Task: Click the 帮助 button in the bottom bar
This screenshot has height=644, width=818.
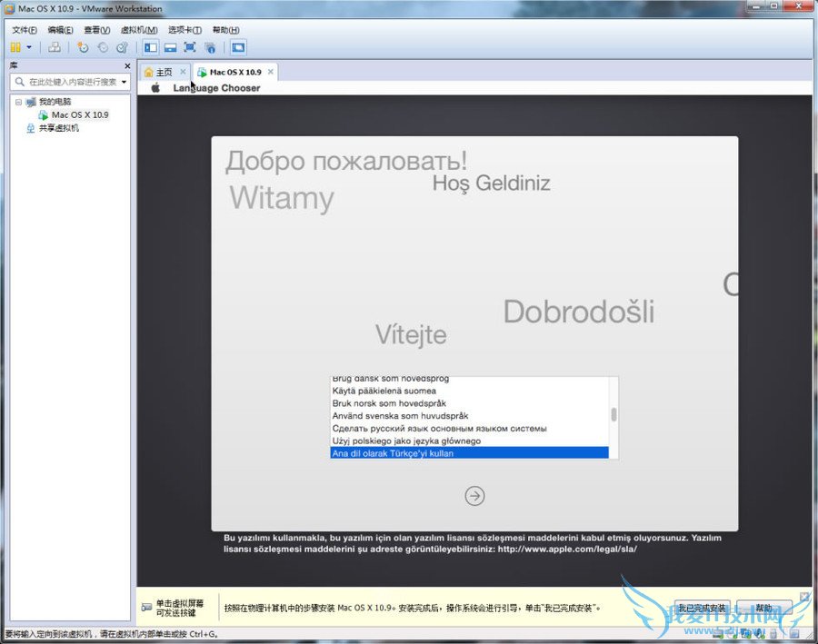Action: (x=763, y=608)
